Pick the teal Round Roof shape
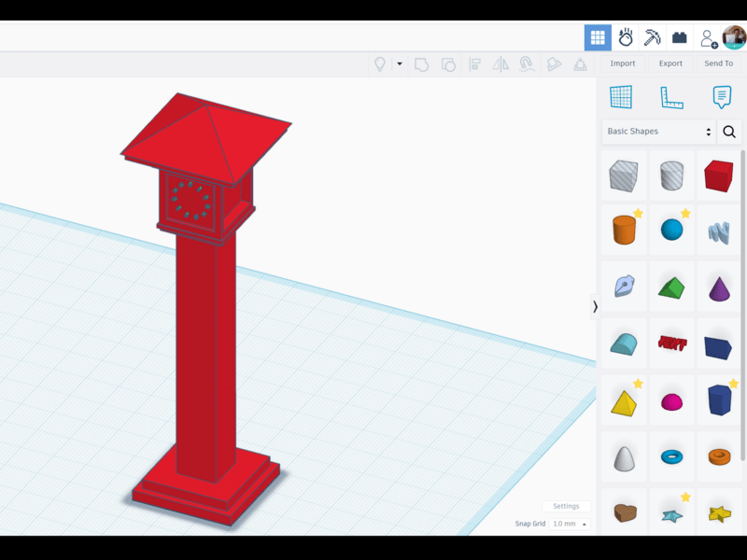The image size is (747, 560). pos(624,343)
